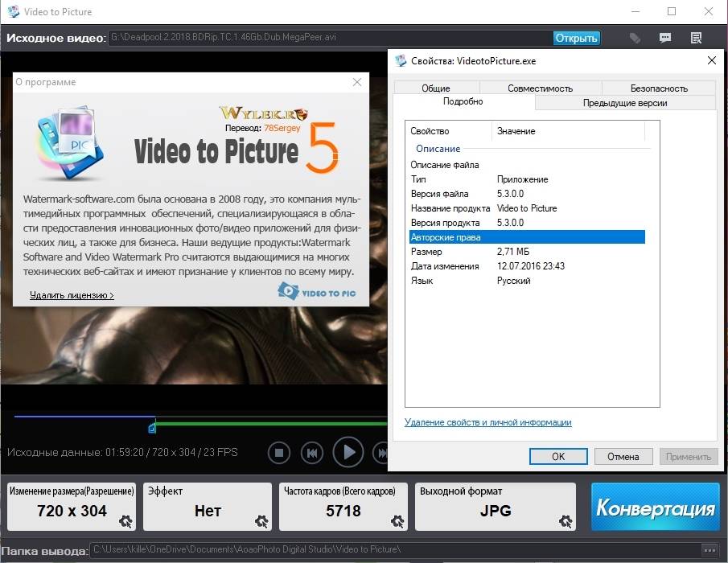Click the 78Sergey translator link
The width and height of the screenshot is (728, 563).
(282, 128)
